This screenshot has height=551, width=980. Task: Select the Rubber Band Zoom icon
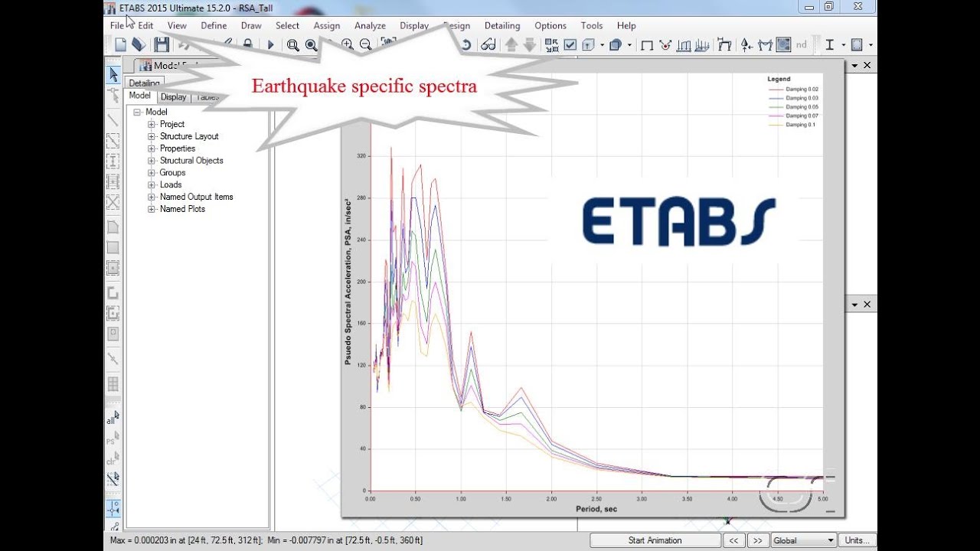point(292,45)
